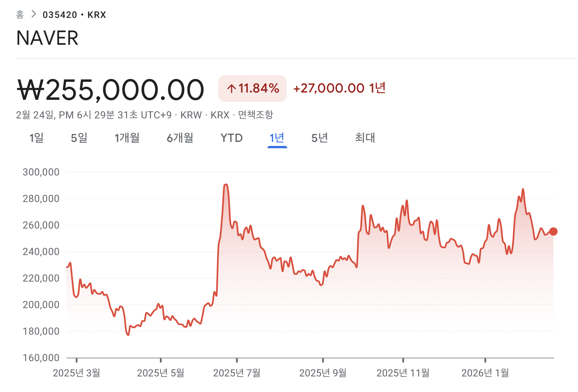Switch chart to the 5년 range
578x392 pixels.
pyautogui.click(x=320, y=138)
